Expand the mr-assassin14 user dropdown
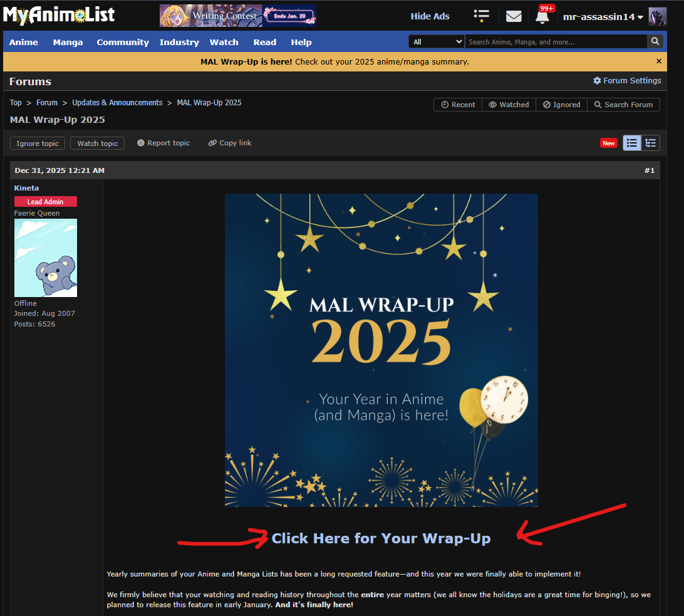Viewport: 684px width, 616px height. coord(603,16)
